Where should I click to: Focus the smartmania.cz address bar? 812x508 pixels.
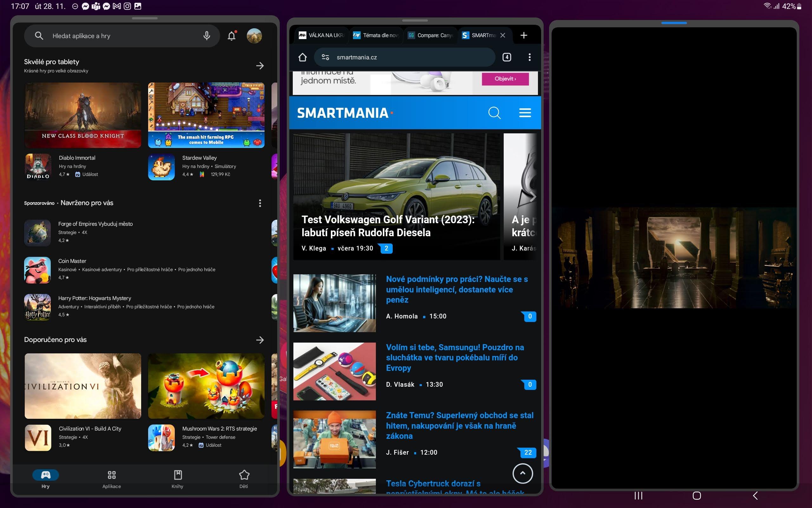pos(404,57)
